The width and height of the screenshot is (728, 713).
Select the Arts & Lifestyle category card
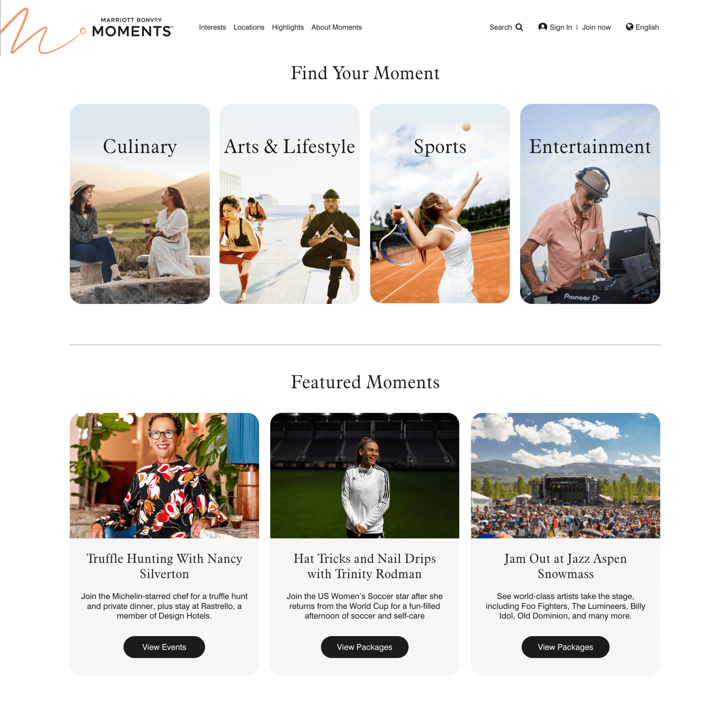point(290,204)
